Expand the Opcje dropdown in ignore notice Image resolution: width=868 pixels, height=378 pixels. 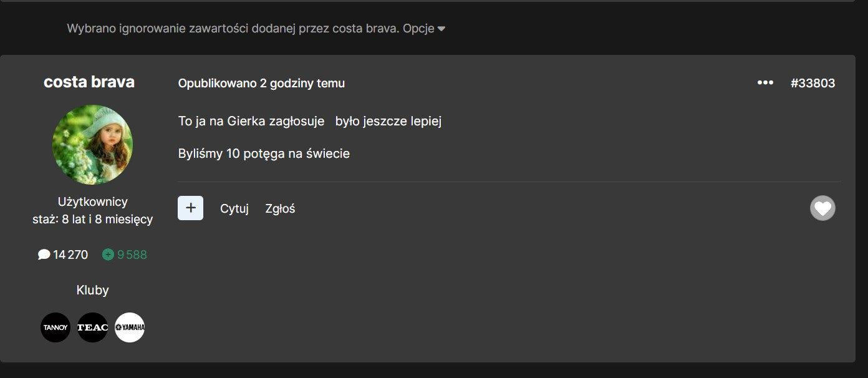click(424, 29)
